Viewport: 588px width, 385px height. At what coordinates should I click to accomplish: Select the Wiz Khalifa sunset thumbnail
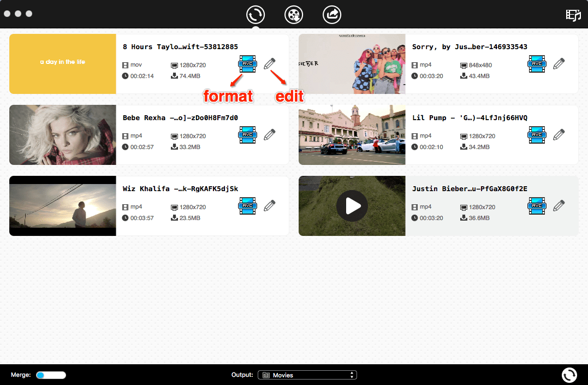coord(63,206)
